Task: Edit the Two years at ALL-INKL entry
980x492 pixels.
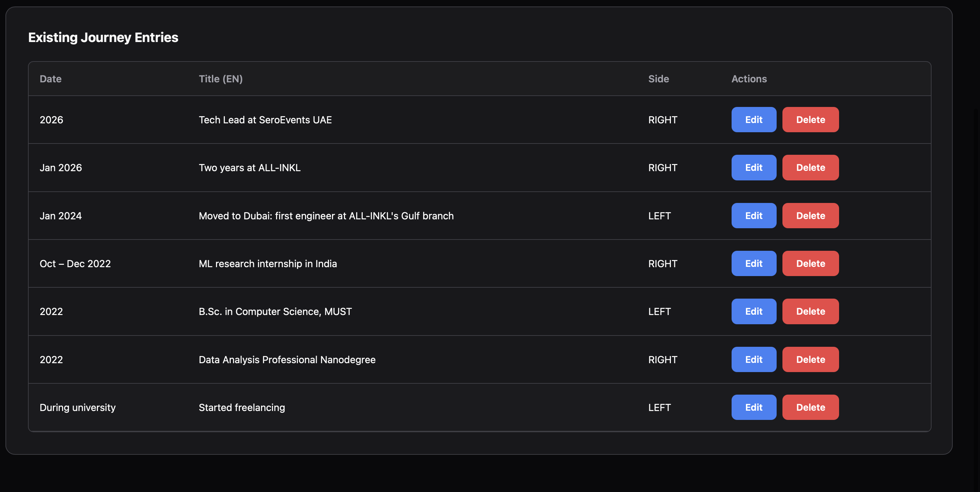Action: 754,167
